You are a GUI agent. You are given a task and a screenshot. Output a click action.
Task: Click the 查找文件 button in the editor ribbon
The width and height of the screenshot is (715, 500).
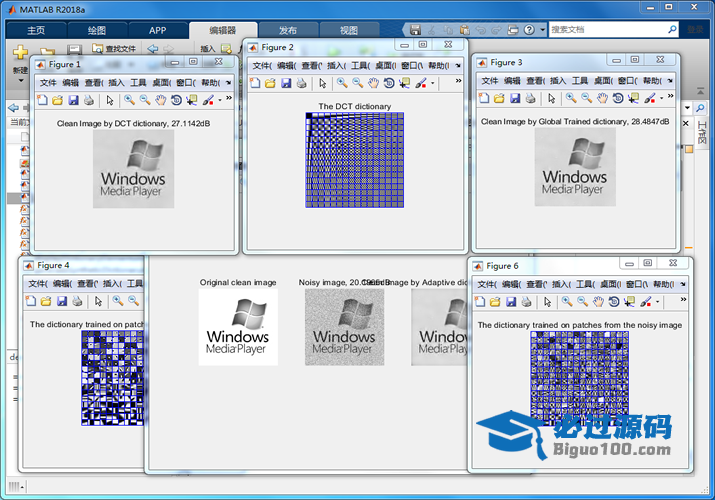tap(114, 48)
